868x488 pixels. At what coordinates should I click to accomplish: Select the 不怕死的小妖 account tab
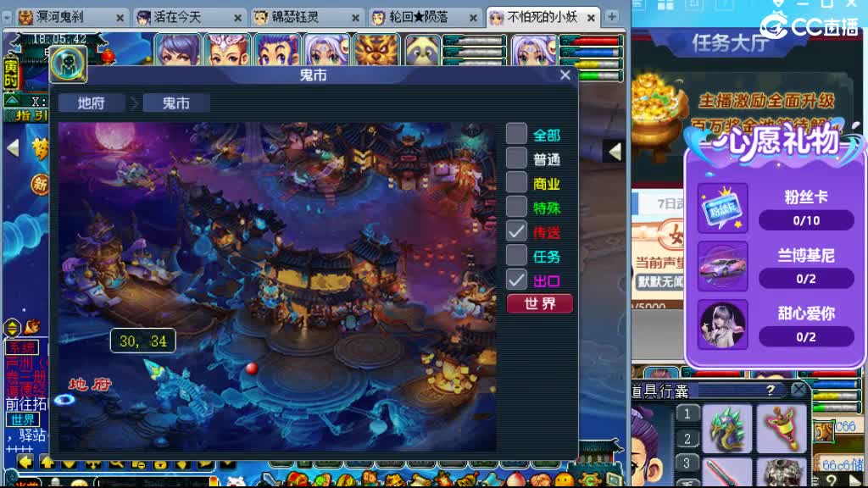tap(542, 17)
